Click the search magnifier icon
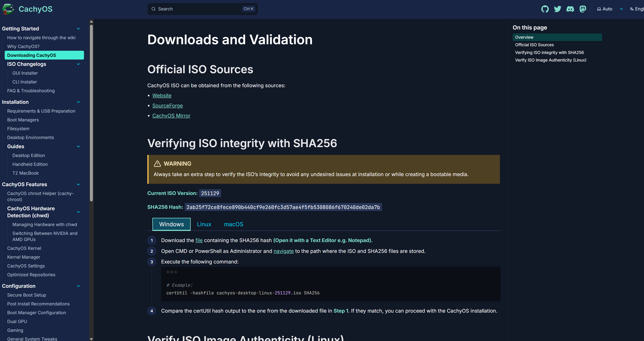 tap(153, 9)
